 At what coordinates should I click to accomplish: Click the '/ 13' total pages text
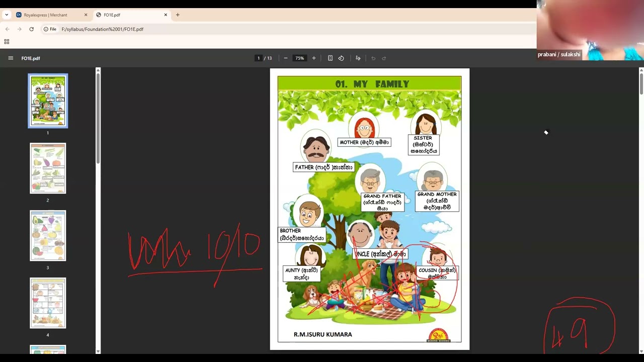pyautogui.click(x=268, y=58)
